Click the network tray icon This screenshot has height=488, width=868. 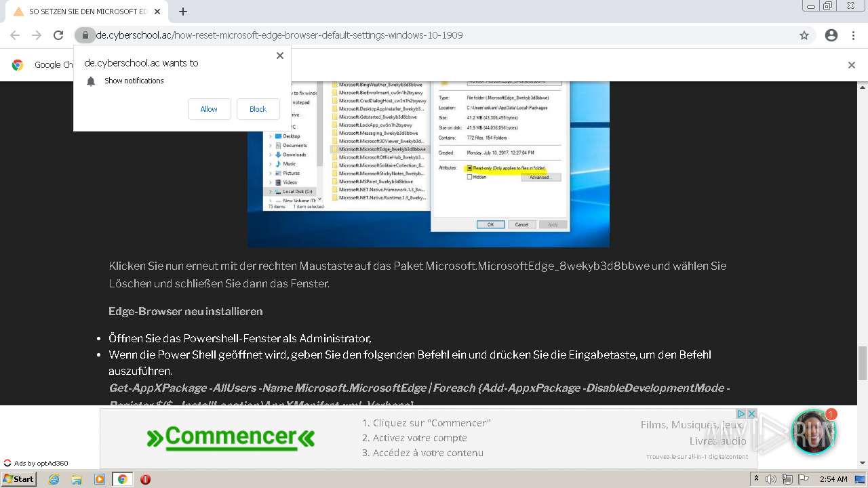(787, 479)
